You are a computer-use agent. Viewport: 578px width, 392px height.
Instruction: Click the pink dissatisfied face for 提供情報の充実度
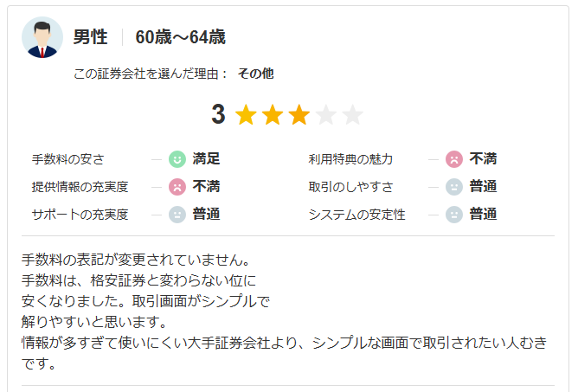[x=177, y=186]
